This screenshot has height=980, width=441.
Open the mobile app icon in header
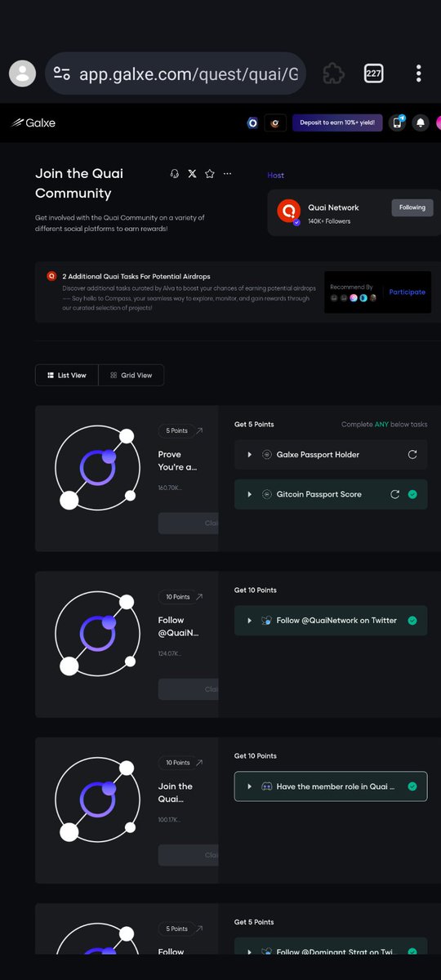point(398,122)
